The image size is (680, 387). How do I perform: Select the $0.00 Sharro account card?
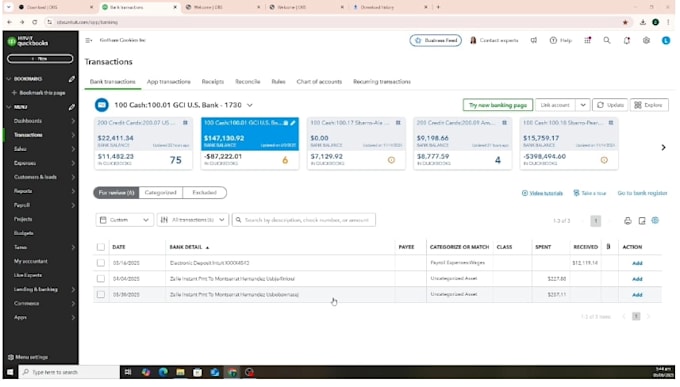[x=356, y=143]
